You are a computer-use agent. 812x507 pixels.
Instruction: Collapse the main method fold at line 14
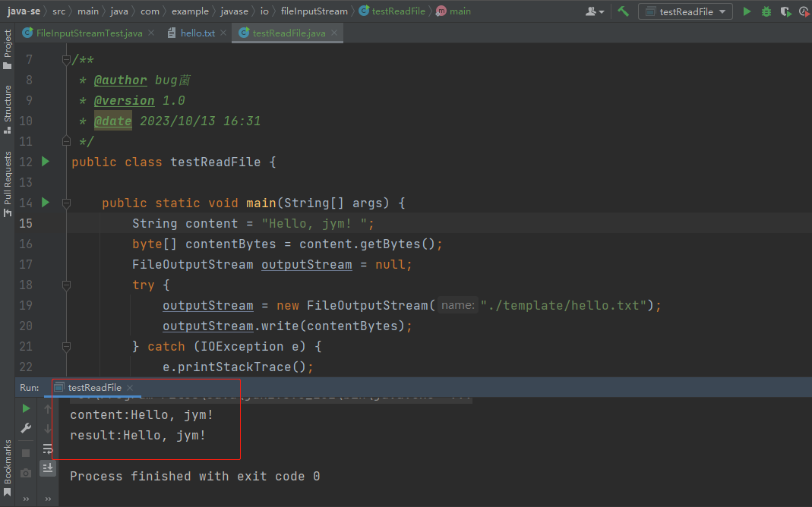pyautogui.click(x=66, y=203)
